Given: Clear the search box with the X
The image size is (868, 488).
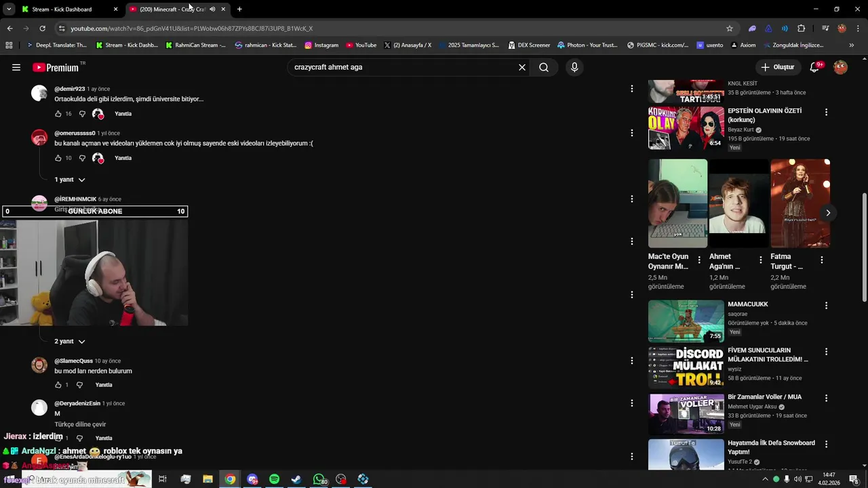Looking at the screenshot, I should 522,67.
